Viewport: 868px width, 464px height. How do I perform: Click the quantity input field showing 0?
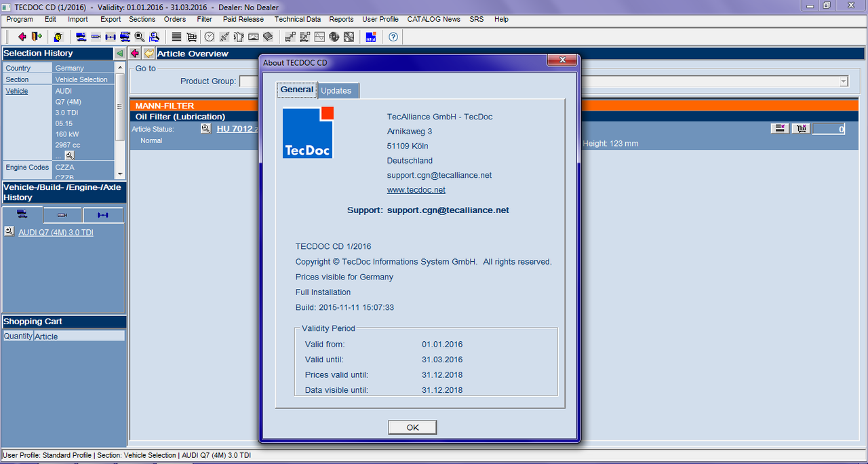point(829,129)
